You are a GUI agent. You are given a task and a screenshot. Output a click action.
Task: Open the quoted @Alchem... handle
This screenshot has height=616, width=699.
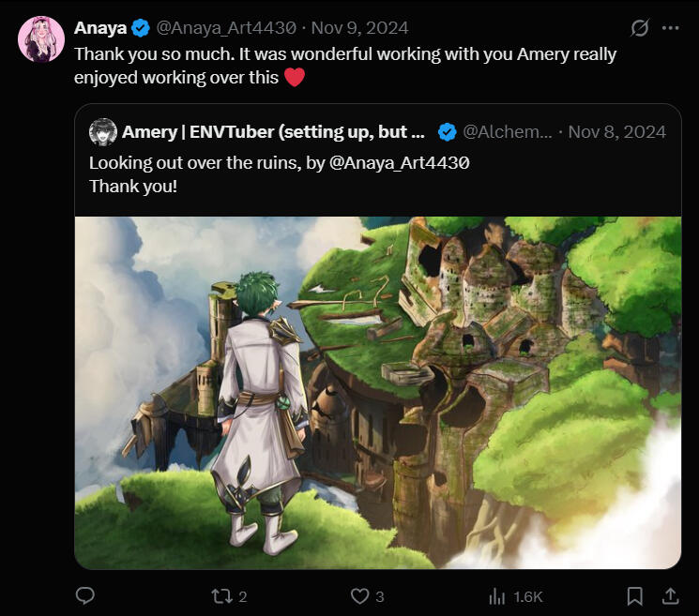(508, 132)
